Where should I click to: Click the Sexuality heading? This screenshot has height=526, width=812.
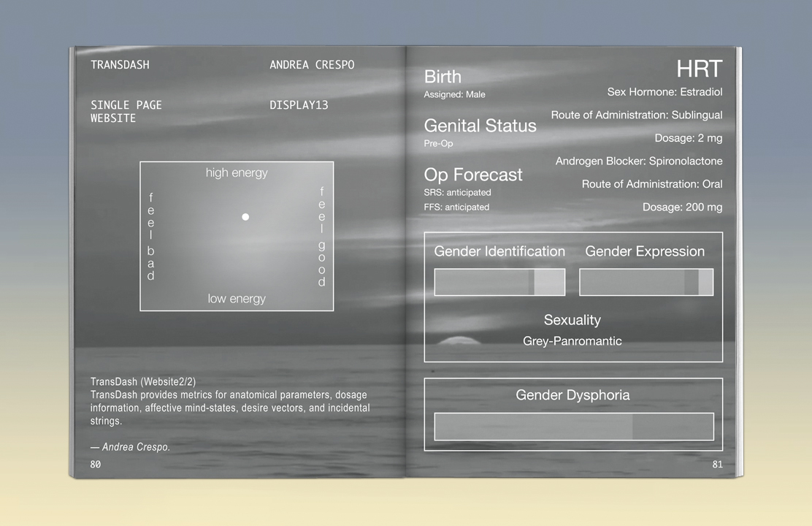tap(572, 320)
